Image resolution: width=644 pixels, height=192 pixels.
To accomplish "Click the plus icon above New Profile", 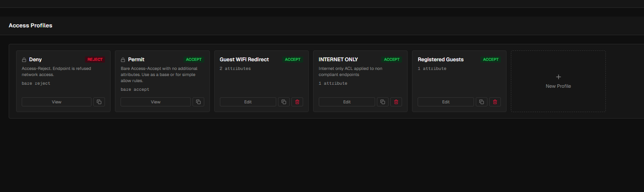I will 558,76.
